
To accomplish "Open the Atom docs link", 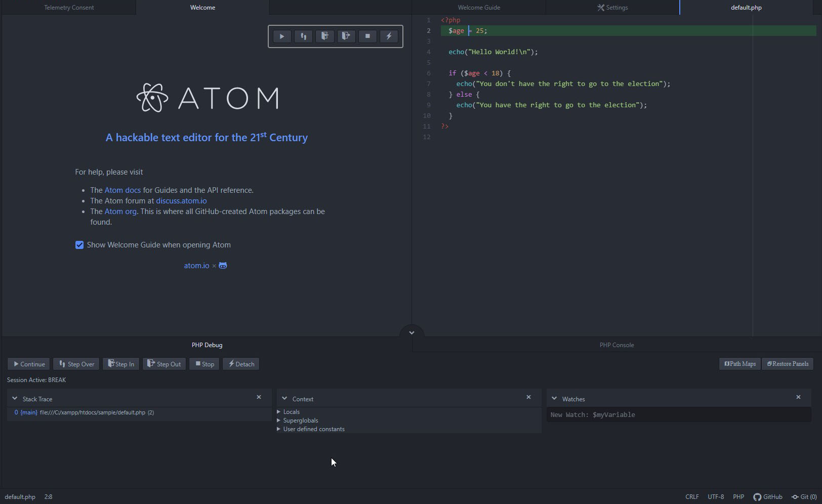I will coord(122,190).
